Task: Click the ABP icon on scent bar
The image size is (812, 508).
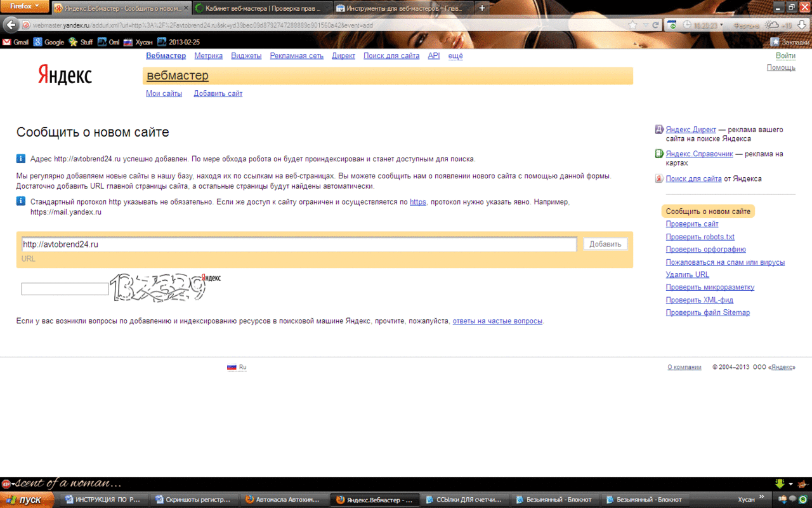Action: tap(6, 484)
